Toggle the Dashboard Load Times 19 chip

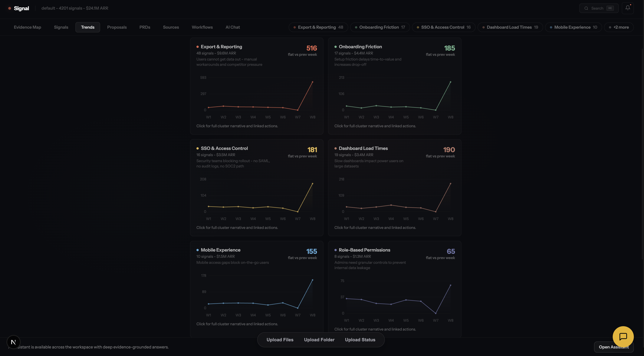[510, 27]
